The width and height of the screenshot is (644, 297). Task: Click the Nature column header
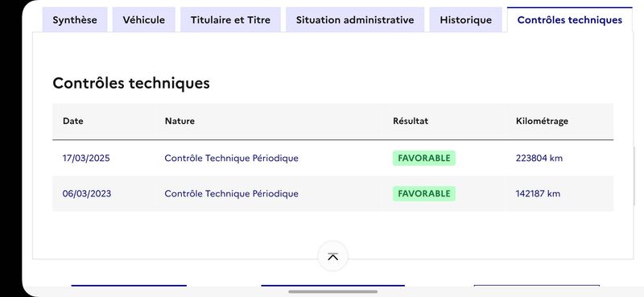point(180,122)
